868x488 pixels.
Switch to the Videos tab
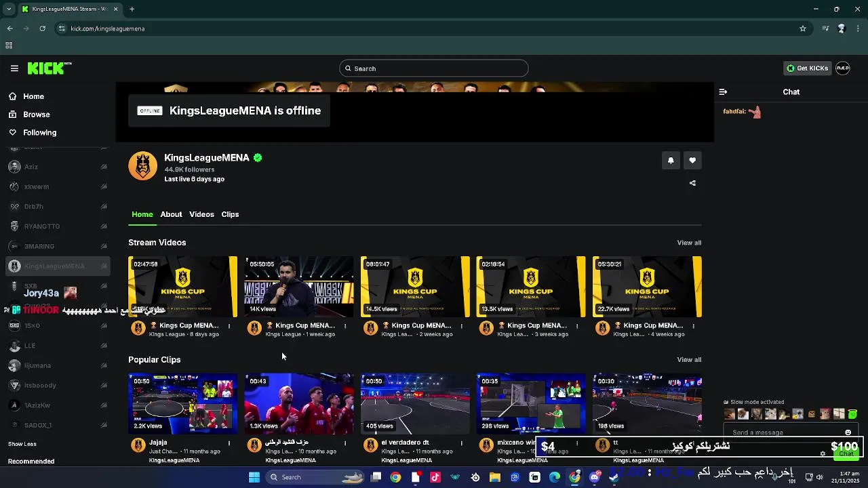201,214
